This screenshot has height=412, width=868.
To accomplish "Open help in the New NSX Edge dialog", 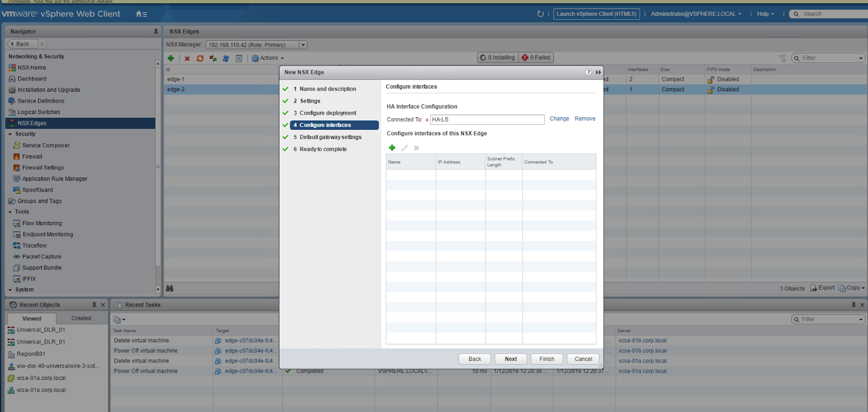I will point(588,72).
